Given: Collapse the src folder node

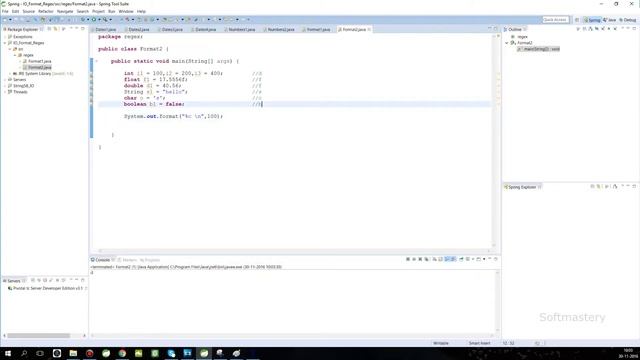Looking at the screenshot, I should tap(10, 49).
